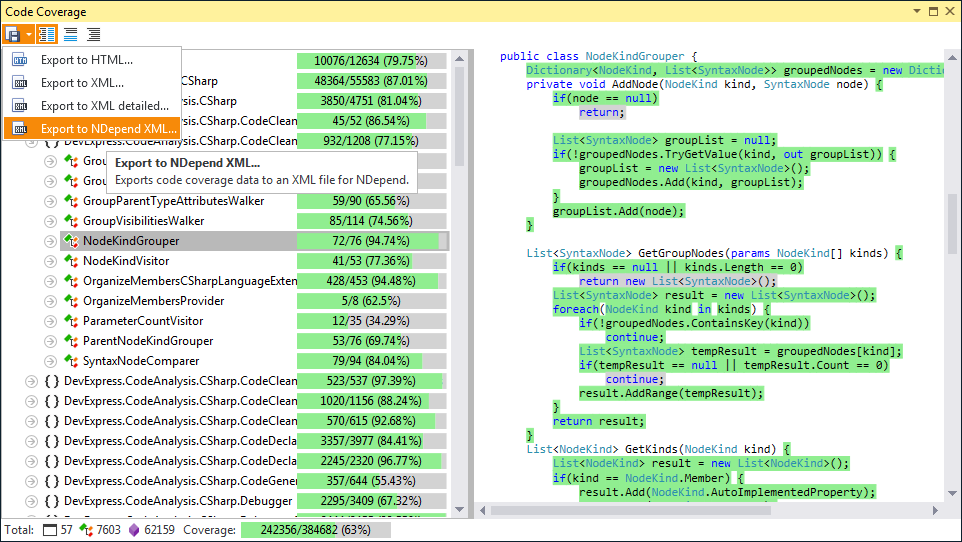Click the namespace braces icon at 97.39% row

click(x=52, y=381)
